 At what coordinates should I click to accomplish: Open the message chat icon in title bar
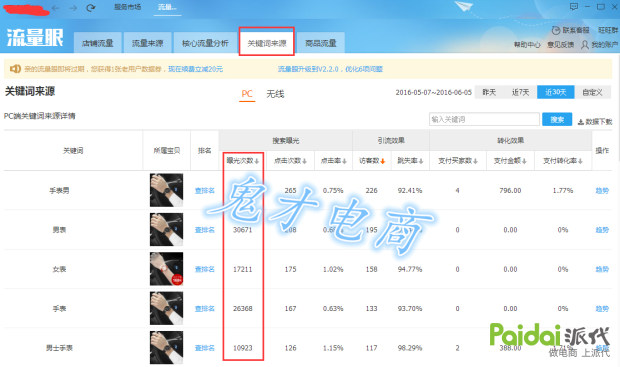point(574,7)
